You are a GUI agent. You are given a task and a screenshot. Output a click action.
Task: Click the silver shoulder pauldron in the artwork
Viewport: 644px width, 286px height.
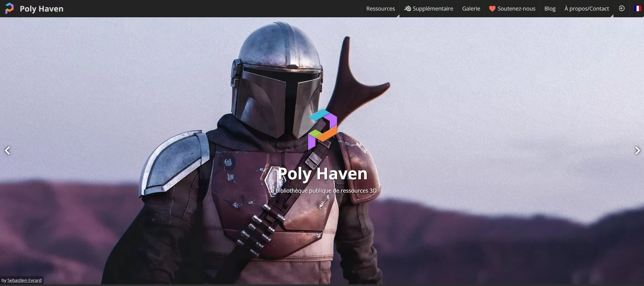175,160
